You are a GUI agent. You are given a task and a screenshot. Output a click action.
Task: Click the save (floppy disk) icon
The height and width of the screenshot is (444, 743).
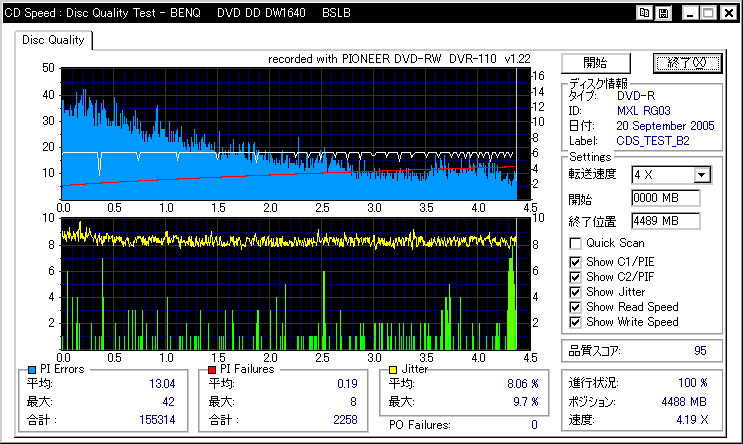pyautogui.click(x=663, y=13)
